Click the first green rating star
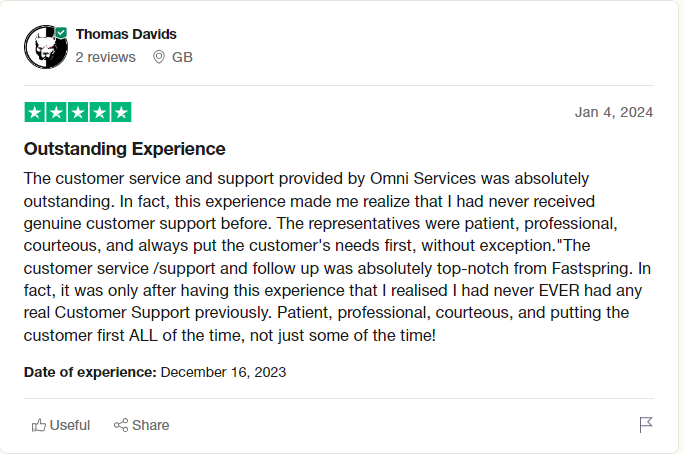 (x=34, y=112)
